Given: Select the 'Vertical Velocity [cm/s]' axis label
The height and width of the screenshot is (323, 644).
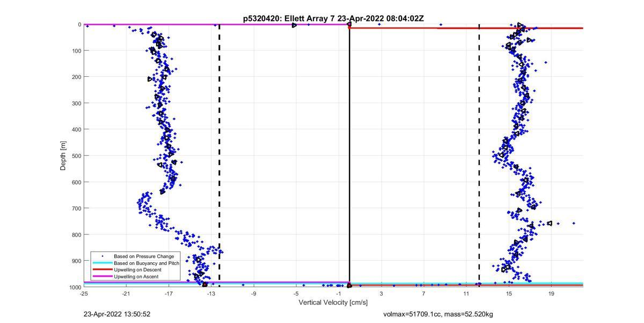Looking at the screenshot, I should (x=333, y=303).
